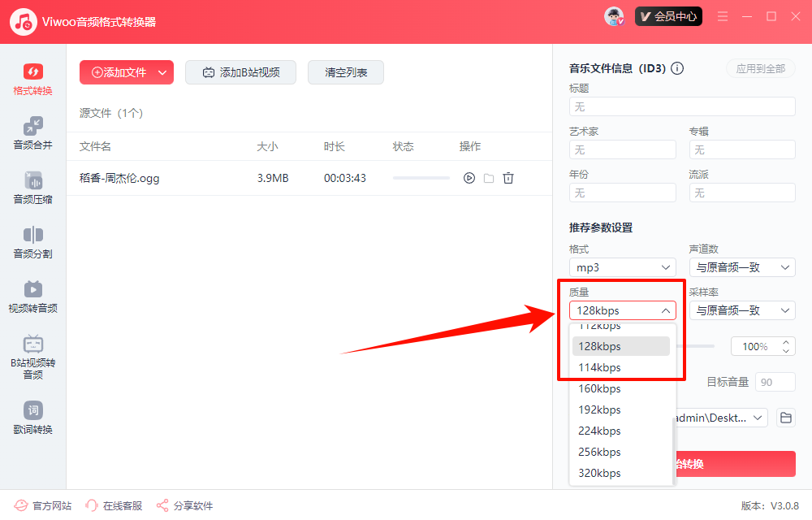Screen dimensions: 812x520
Task: Click the 添加文件 button
Action: click(120, 72)
